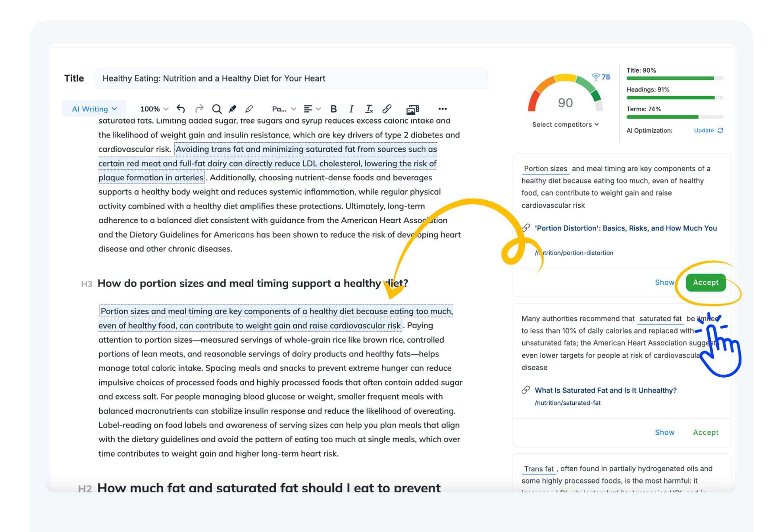779x532 pixels.
Task: Click the H3 tag marker
Action: tap(87, 284)
